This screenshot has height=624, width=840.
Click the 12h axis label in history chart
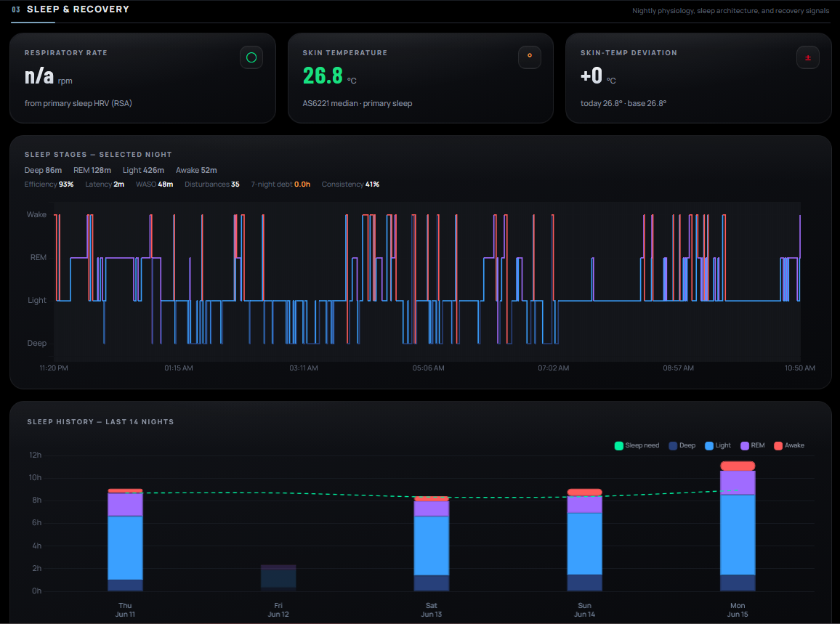tap(36, 455)
